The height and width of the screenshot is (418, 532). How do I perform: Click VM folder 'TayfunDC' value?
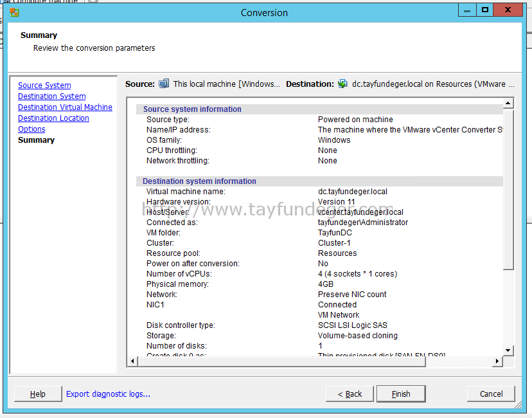[335, 233]
